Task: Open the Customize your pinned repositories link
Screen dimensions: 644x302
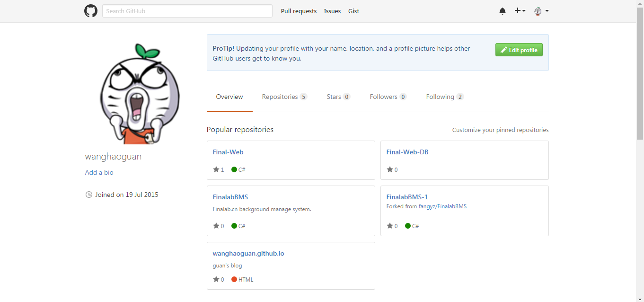Action: (x=500, y=130)
